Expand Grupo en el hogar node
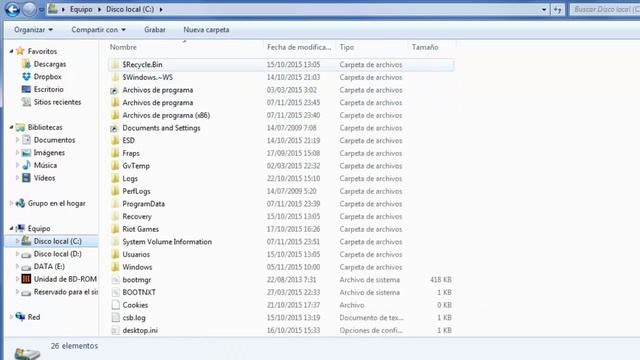The image size is (640, 360). [11, 203]
